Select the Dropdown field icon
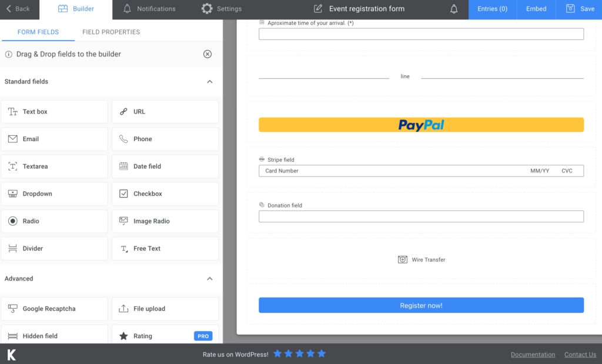602x364 pixels. (x=13, y=194)
